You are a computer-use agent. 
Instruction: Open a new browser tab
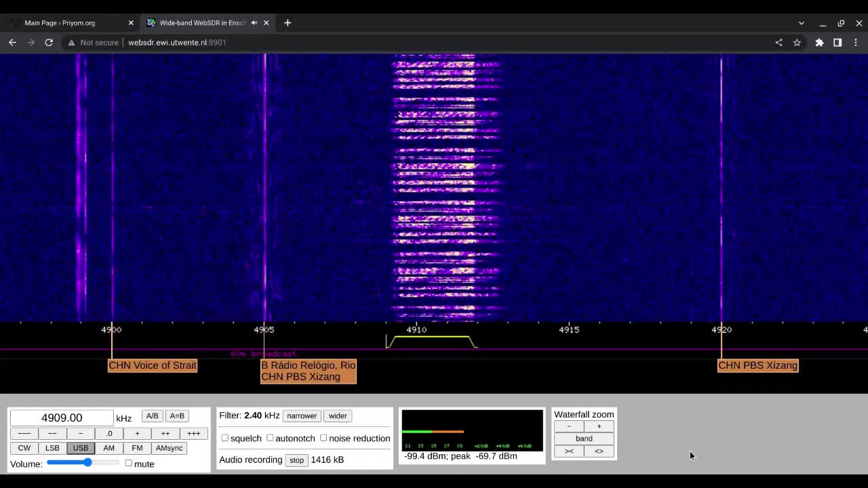pos(288,22)
